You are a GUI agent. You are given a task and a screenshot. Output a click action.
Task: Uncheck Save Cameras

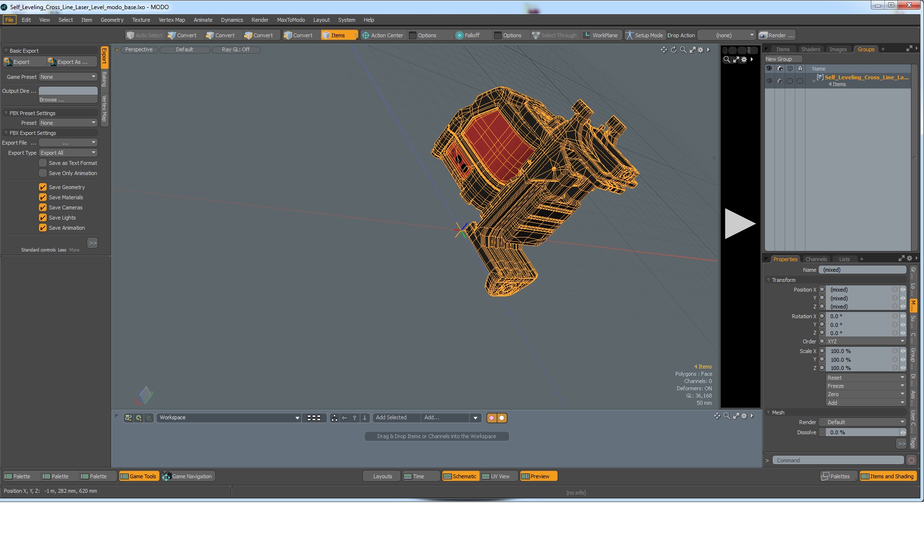point(43,207)
